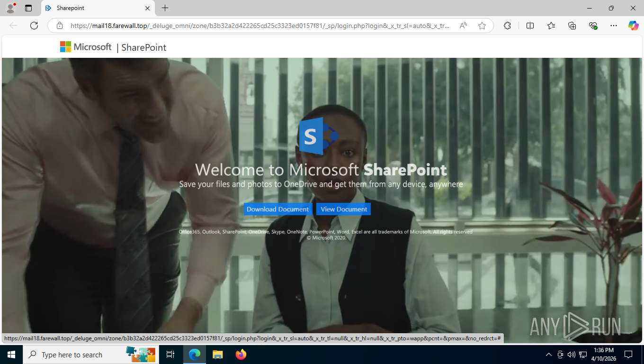This screenshot has height=364, width=644.
Task: Open a new tab with plus button
Action: (x=165, y=8)
